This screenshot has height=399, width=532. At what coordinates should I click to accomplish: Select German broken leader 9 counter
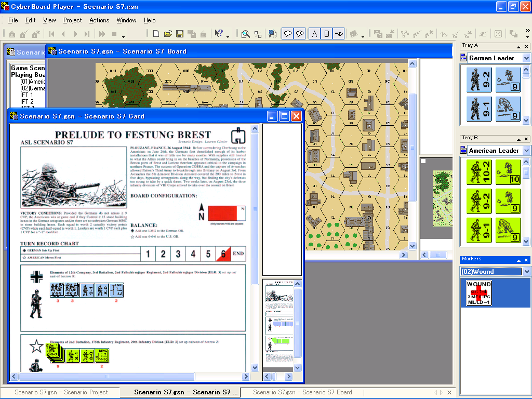508,109
